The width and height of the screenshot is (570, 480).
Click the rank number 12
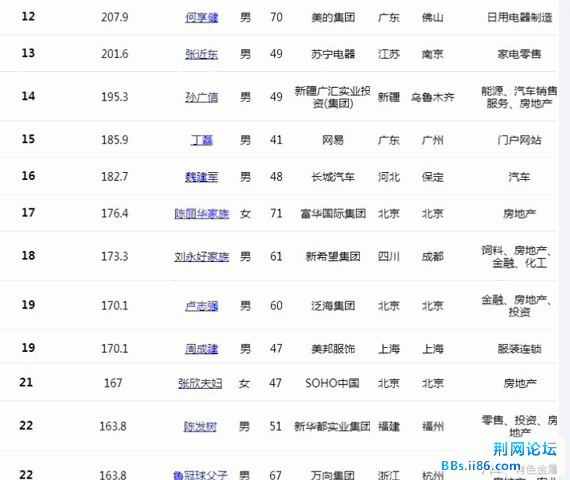coord(28,16)
